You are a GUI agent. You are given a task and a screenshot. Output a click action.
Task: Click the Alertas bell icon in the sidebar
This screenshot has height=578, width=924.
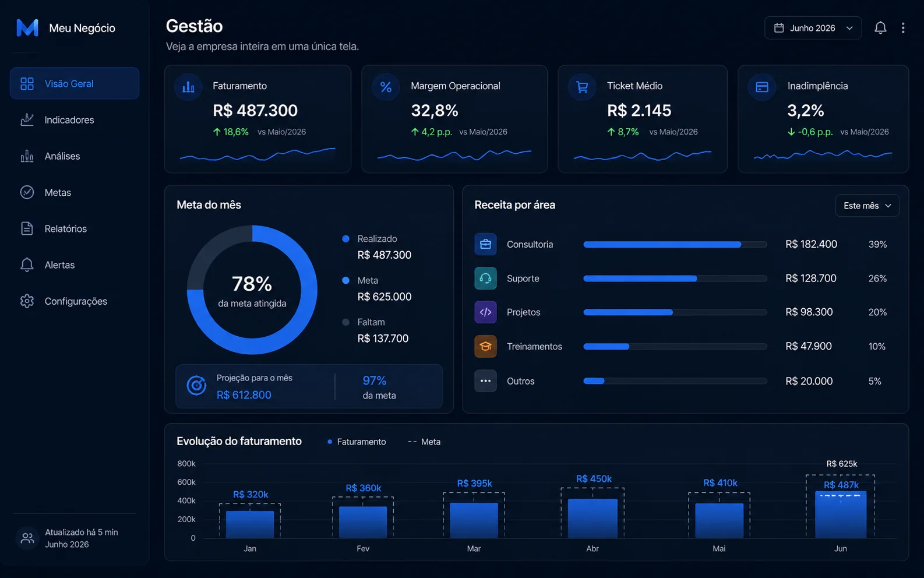tap(27, 265)
